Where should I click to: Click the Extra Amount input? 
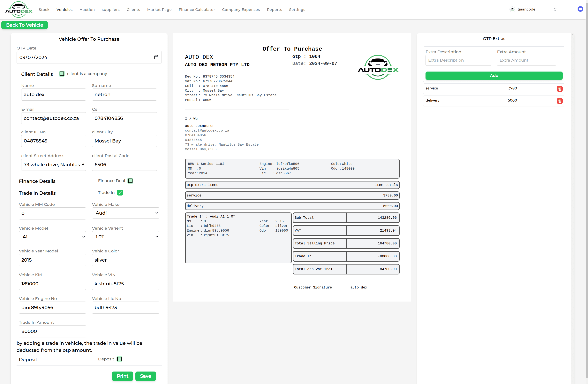(526, 60)
